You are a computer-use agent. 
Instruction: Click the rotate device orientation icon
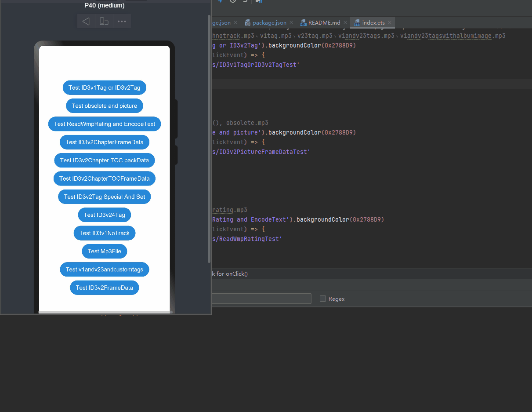[x=104, y=21]
